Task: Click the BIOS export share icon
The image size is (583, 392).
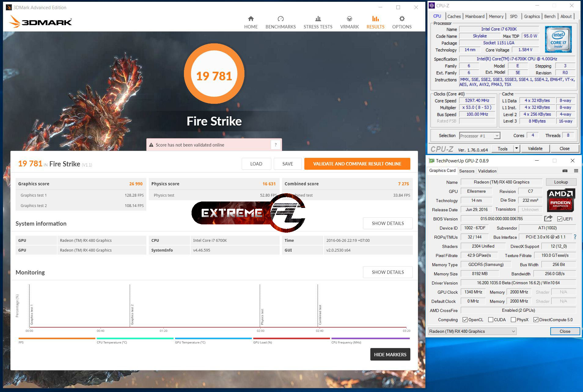Action: pyautogui.click(x=548, y=218)
